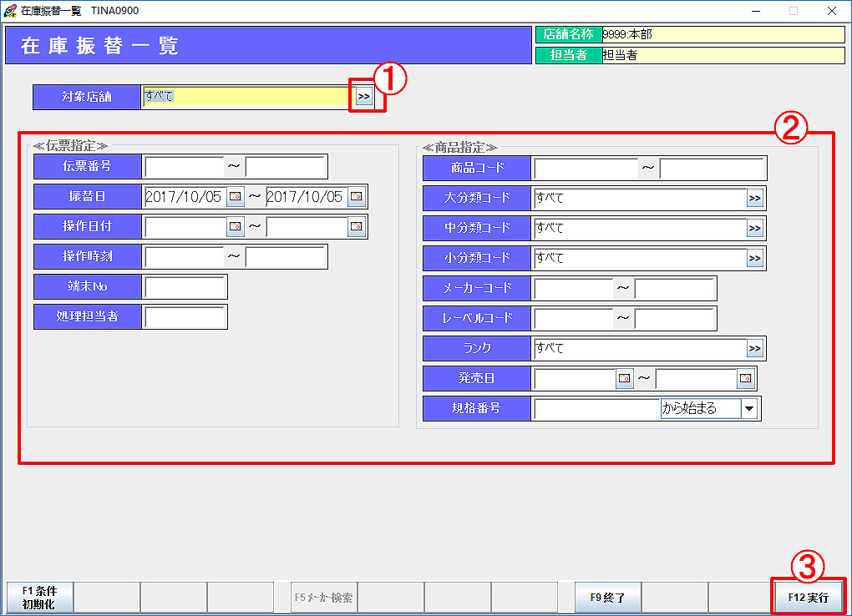Minimize the TINA0900 window
Viewport: 852px width, 616px height.
pyautogui.click(x=756, y=11)
